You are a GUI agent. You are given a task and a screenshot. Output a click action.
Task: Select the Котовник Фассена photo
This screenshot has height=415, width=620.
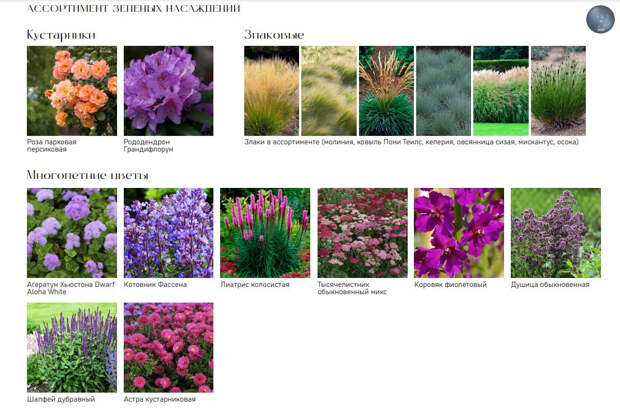[x=168, y=233]
